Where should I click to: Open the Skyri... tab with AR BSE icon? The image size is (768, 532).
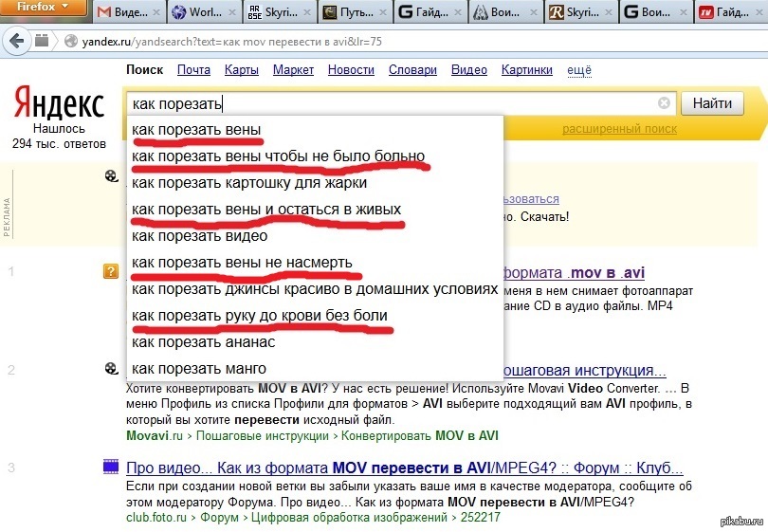tap(279, 12)
